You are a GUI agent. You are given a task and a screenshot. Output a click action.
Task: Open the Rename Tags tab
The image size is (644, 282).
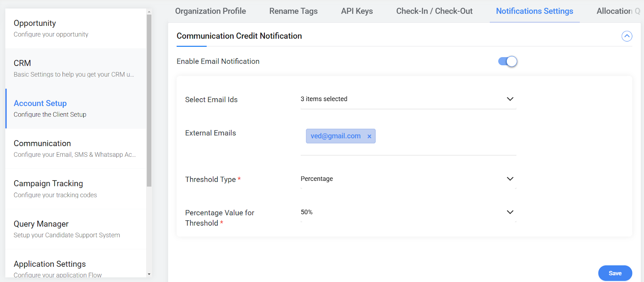pos(293,11)
